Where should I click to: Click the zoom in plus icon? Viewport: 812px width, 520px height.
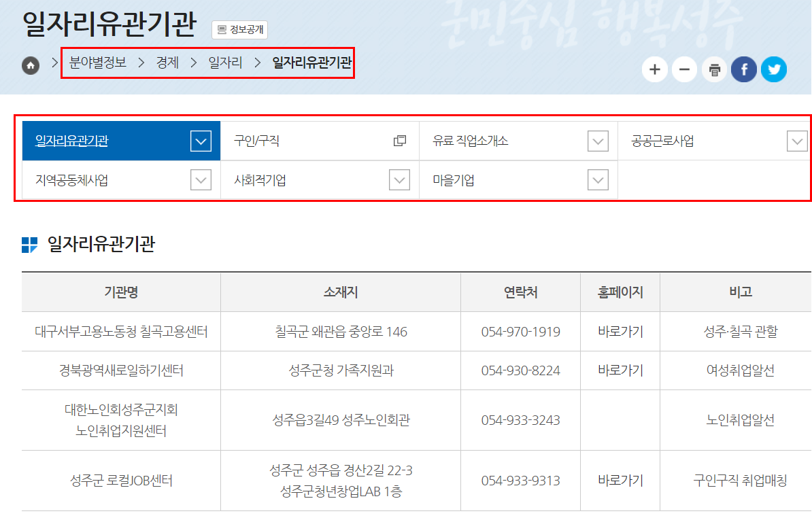[x=655, y=69]
